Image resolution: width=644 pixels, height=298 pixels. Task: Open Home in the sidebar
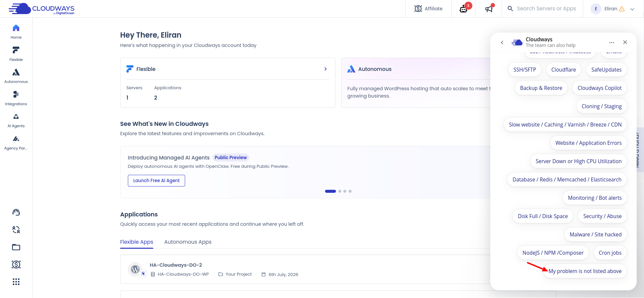(16, 32)
